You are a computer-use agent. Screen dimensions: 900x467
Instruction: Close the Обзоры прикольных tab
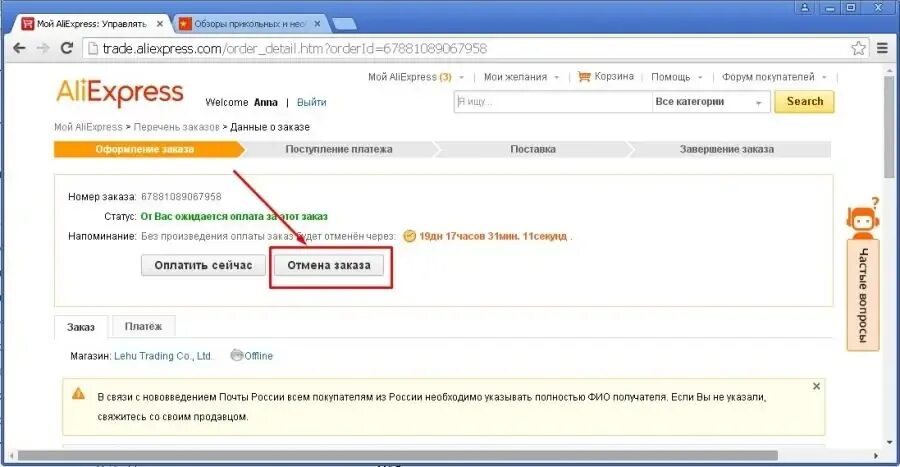[317, 24]
